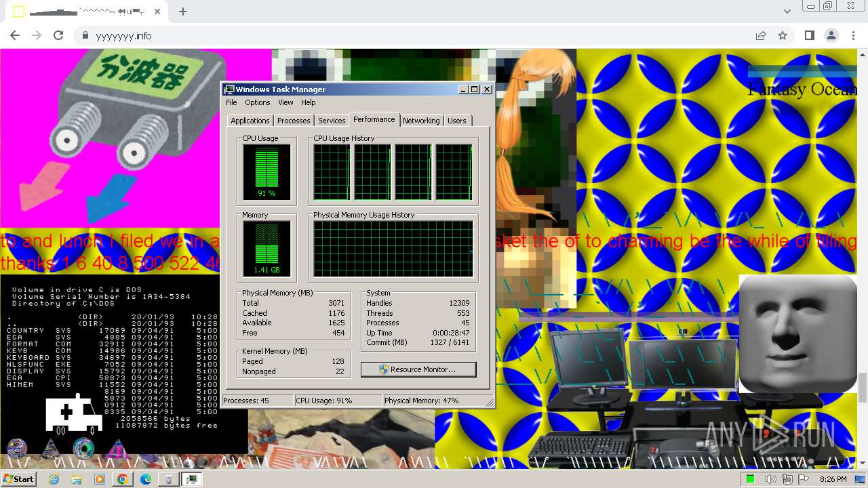Expand the tab search chevron
The height and width of the screenshot is (488, 868).
point(787,12)
